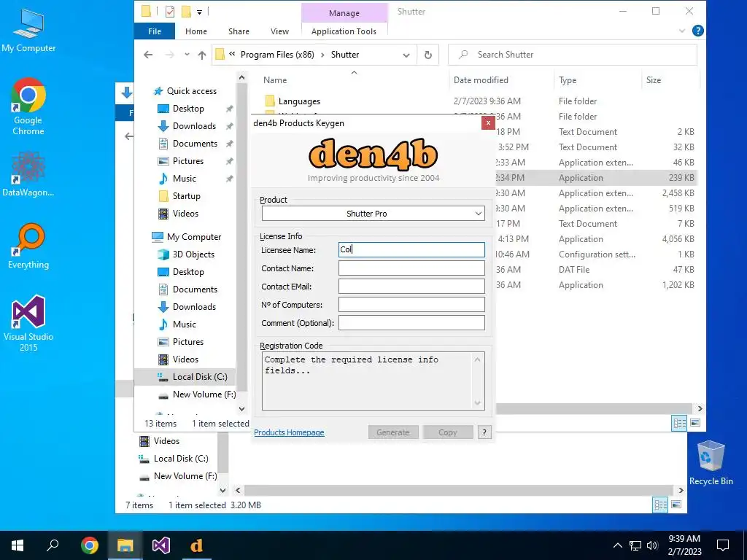Switch to den4b keygen taskbar icon
747x560 pixels.
click(196, 545)
